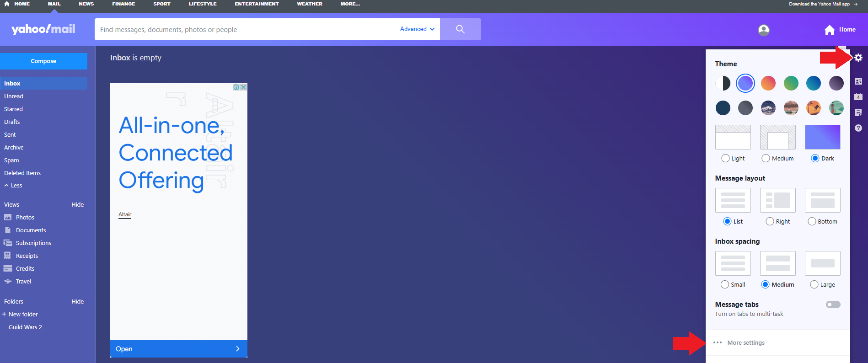Image resolution: width=868 pixels, height=363 pixels.
Task: Collapse folder list with Less
Action: click(x=13, y=186)
